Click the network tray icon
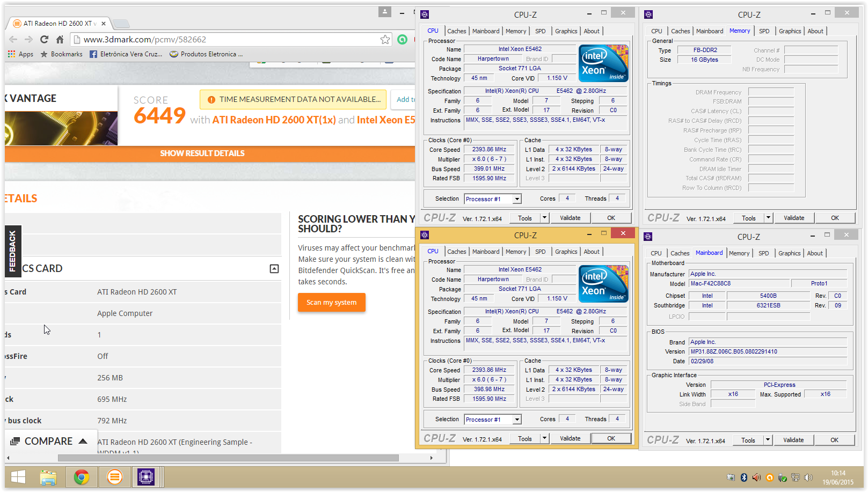 click(x=796, y=478)
